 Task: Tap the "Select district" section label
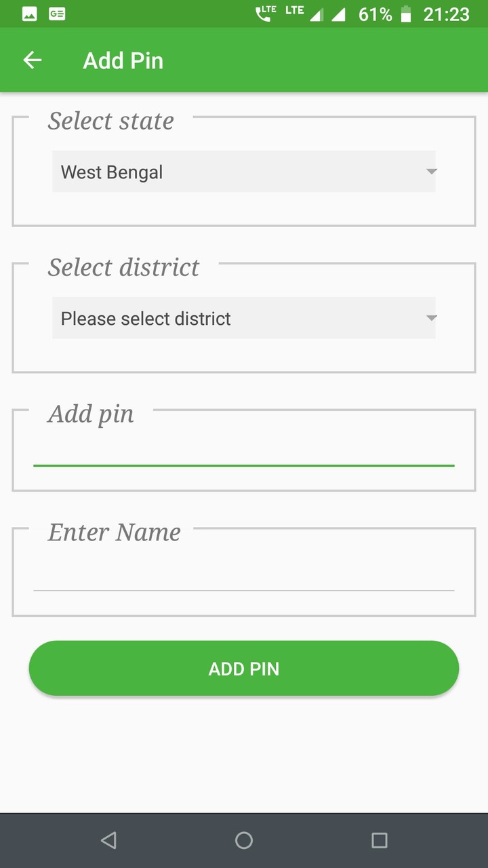coord(123,267)
